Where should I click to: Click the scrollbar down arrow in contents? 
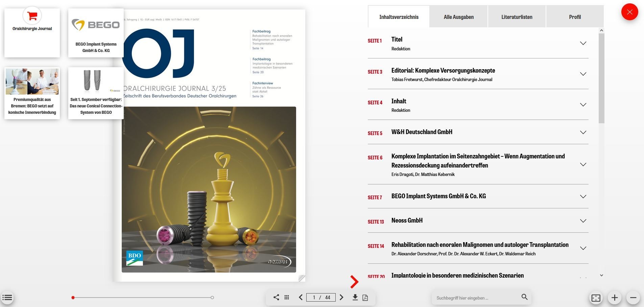point(601,275)
